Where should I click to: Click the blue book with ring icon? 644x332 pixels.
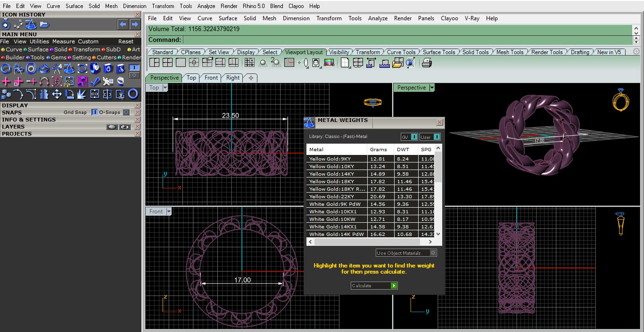107,69
